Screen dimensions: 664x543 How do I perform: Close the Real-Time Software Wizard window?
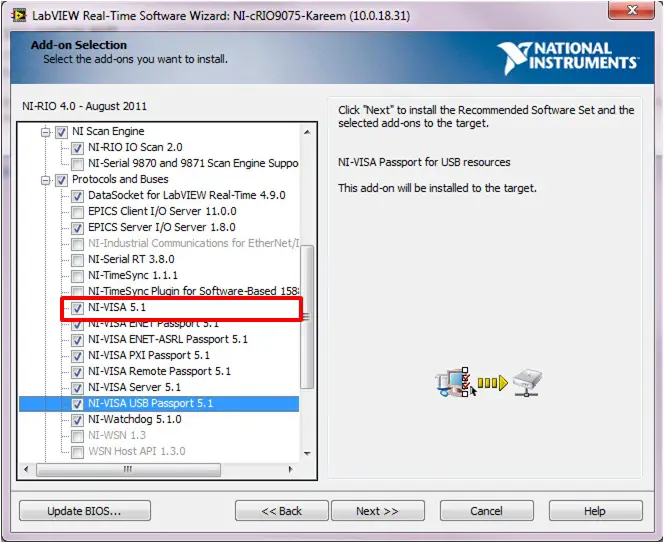pos(631,10)
